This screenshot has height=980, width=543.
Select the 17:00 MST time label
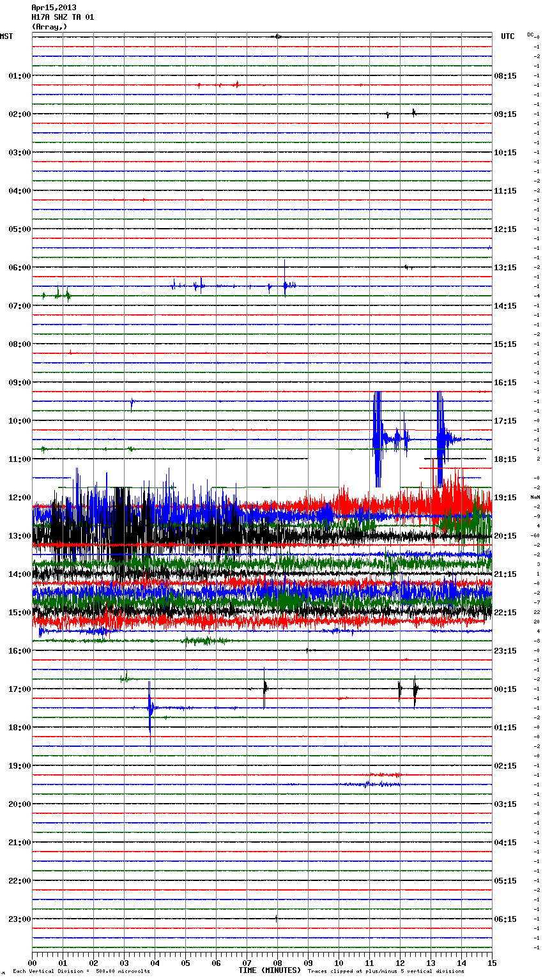20,689
